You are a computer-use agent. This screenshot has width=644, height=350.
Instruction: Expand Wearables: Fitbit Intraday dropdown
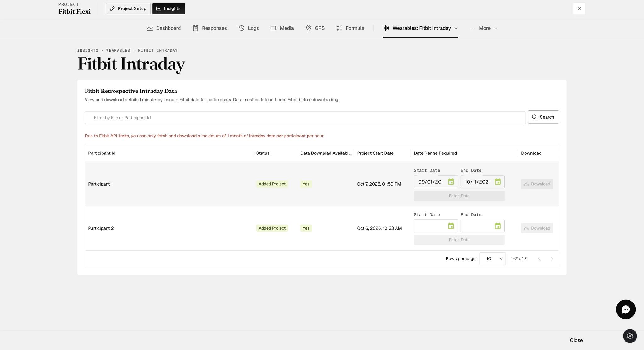pyautogui.click(x=420, y=28)
